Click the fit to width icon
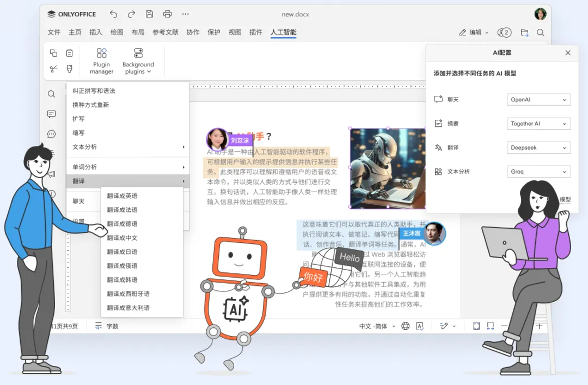 click(x=490, y=326)
